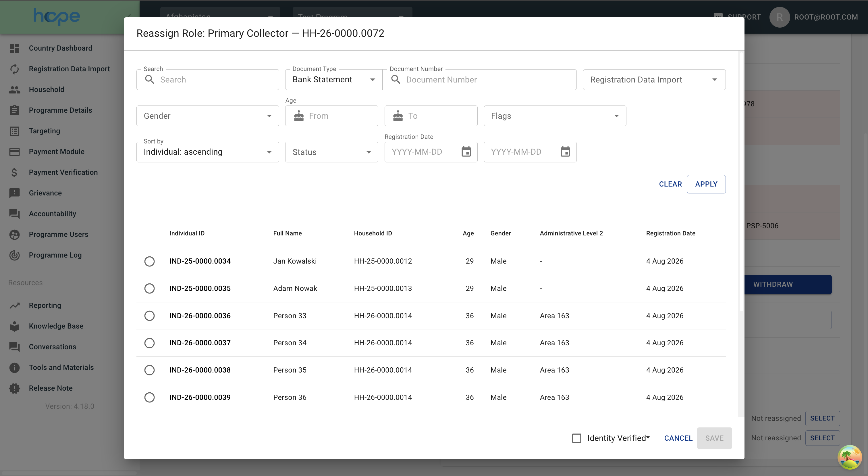Click the APPLY filter button
The image size is (868, 476).
(x=706, y=184)
